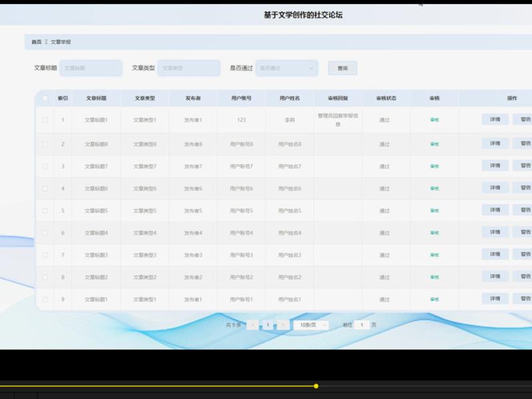Click 审核 link for row 文章标题8
This screenshot has width=532, height=399.
[x=435, y=144]
